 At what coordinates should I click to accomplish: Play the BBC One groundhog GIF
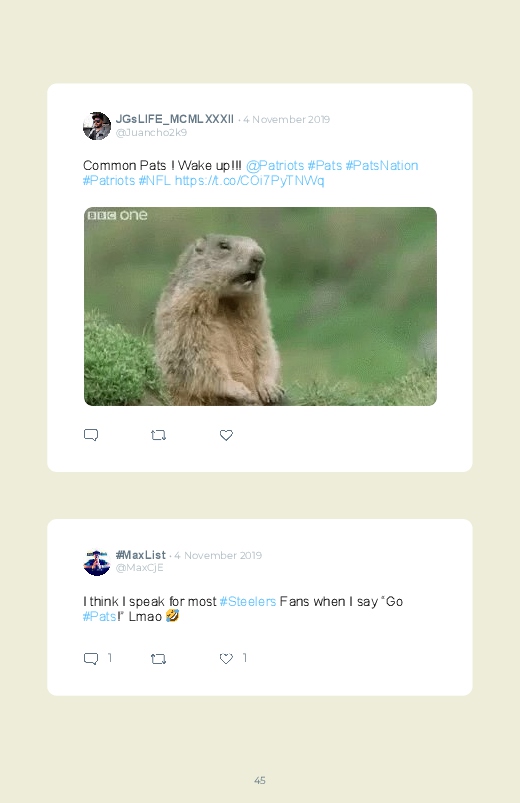[x=260, y=306]
